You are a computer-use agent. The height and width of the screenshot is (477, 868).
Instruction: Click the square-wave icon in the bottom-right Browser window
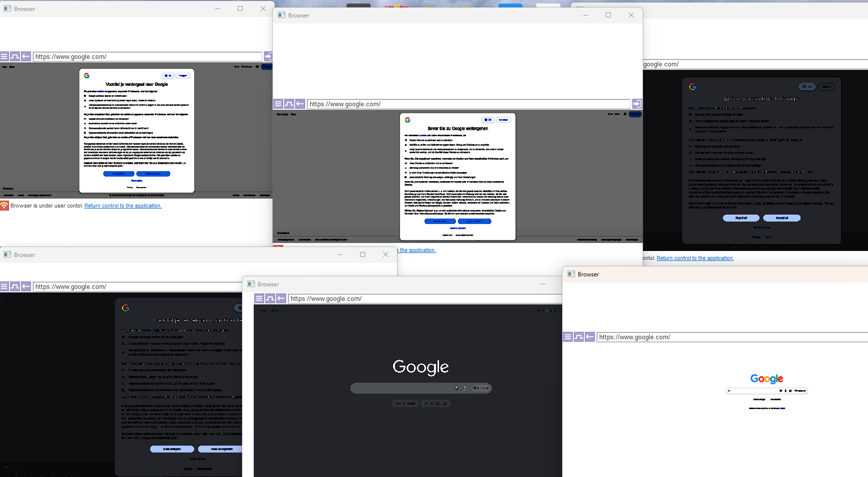(x=579, y=337)
